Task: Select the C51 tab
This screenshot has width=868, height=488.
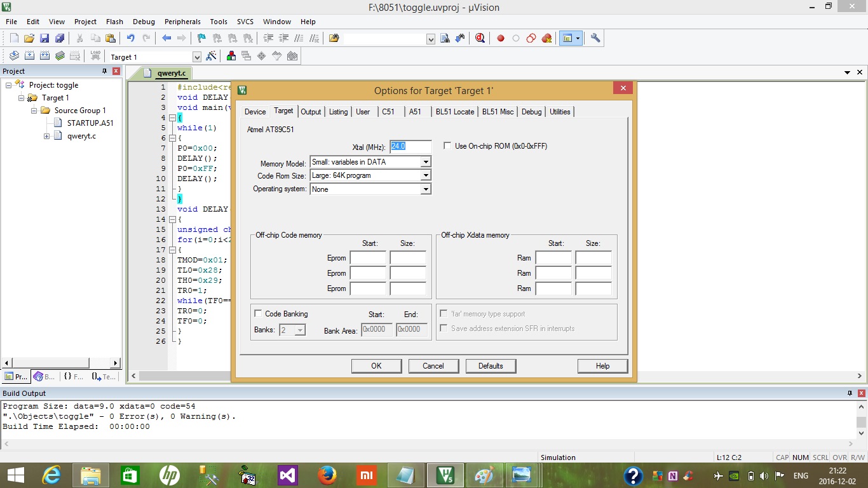Action: point(390,111)
